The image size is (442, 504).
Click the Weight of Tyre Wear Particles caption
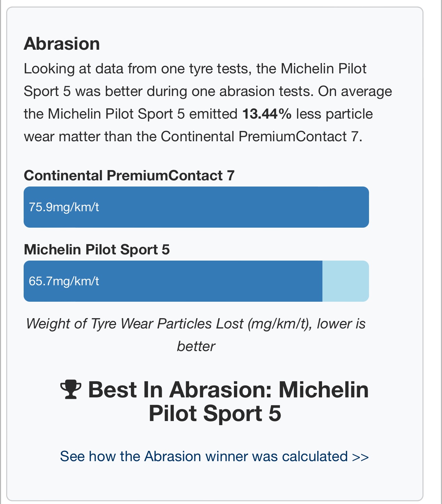click(196, 335)
